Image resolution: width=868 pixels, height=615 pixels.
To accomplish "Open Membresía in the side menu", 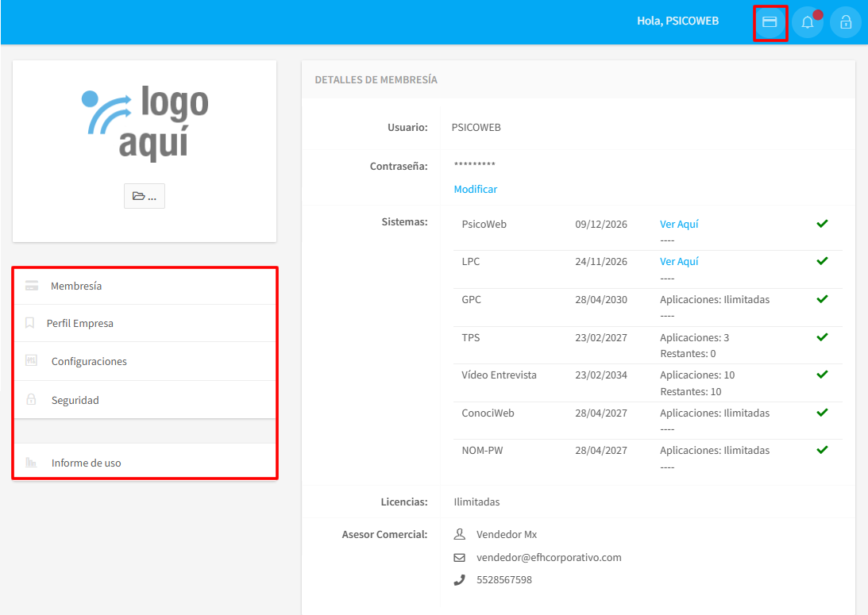I will (76, 286).
